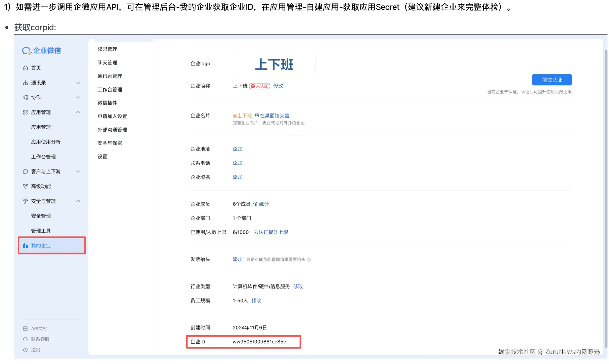Click info icon beside 发票抬头 hint
Image resolution: width=609 pixels, height=364 pixels.
[x=309, y=260]
